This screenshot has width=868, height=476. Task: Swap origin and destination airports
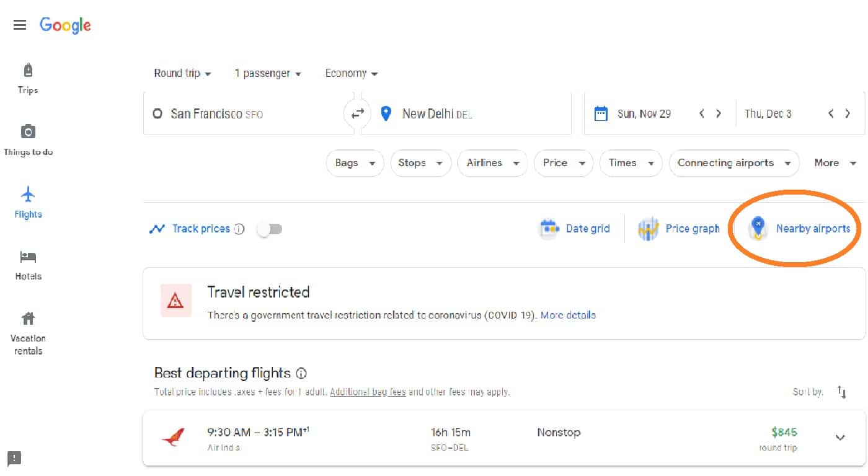coord(358,113)
